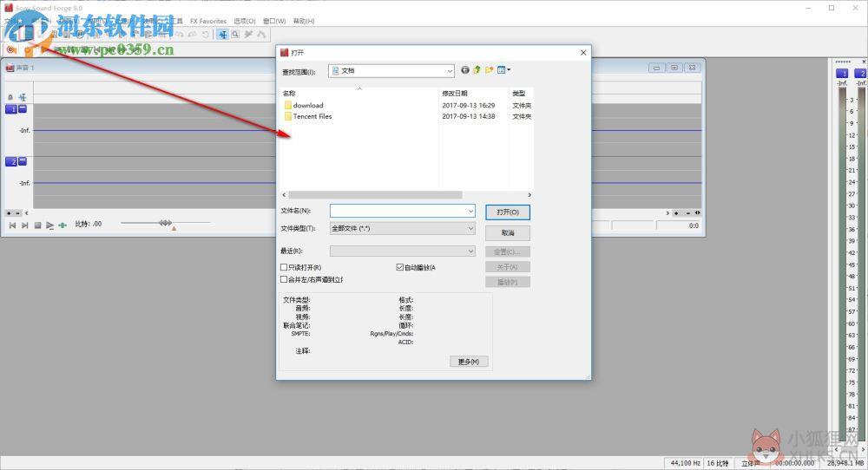The height and width of the screenshot is (470, 868).
Task: Click the playback rate slider in 声音 1 window
Action: point(165,223)
